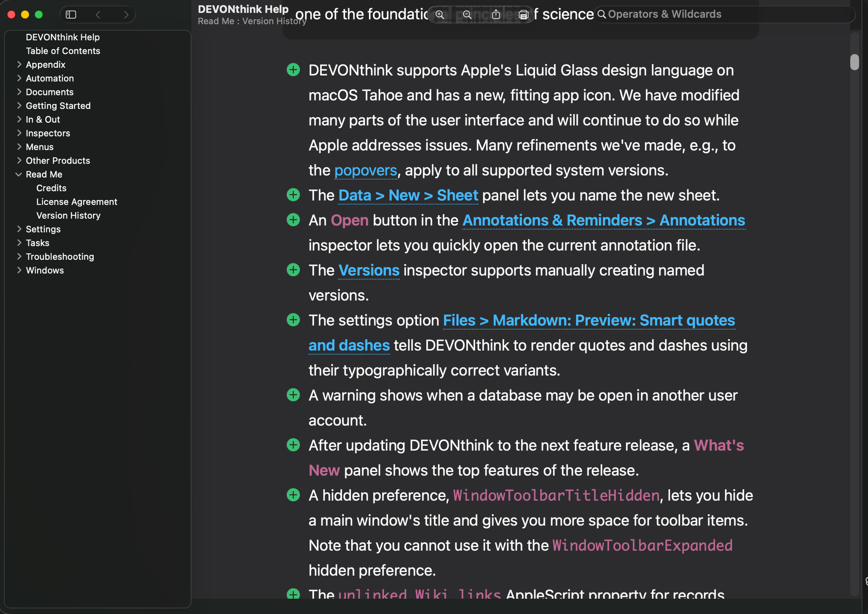The height and width of the screenshot is (614, 868).
Task: Follow the popovers link
Action: pyautogui.click(x=365, y=170)
